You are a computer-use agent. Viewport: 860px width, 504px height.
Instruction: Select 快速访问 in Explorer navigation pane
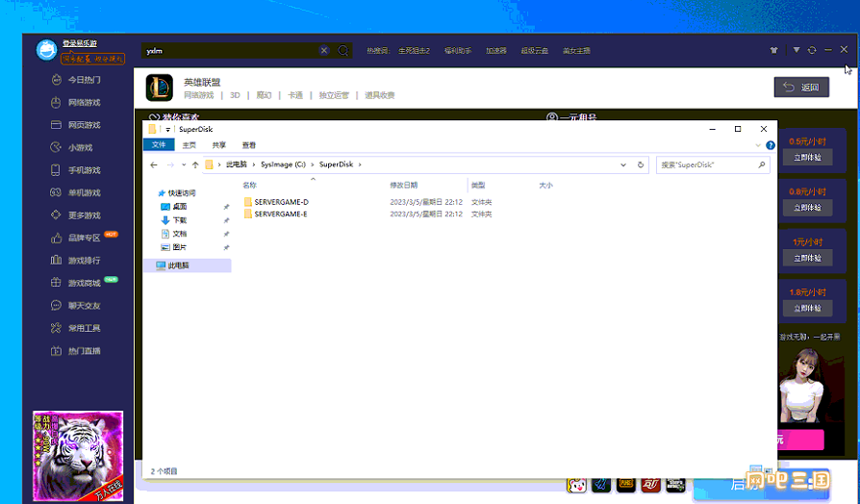tap(176, 193)
